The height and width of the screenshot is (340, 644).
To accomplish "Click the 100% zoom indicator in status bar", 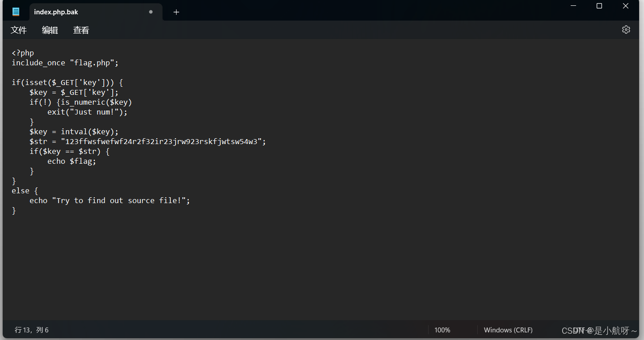I will (x=442, y=330).
